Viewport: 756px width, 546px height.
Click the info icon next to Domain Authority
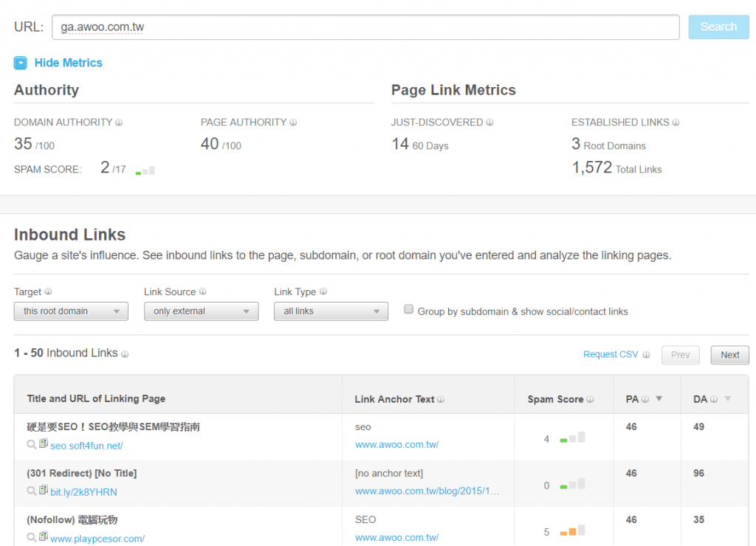click(119, 122)
